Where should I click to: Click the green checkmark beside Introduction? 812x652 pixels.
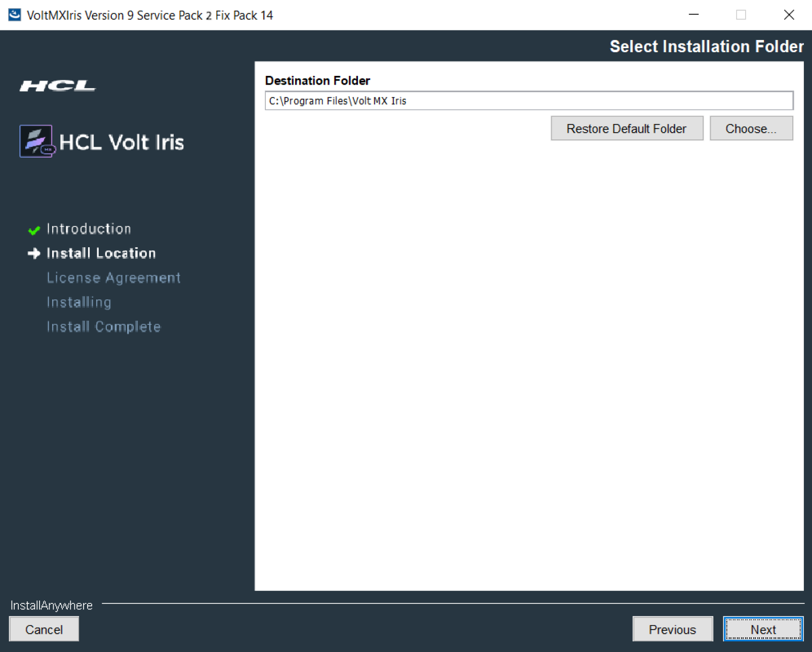point(33,230)
